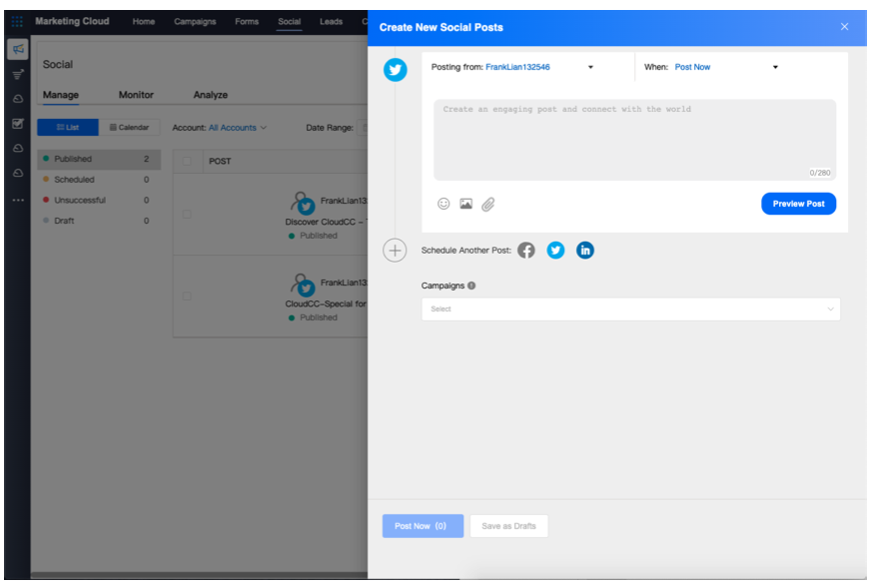Click into the post text area

(x=634, y=140)
